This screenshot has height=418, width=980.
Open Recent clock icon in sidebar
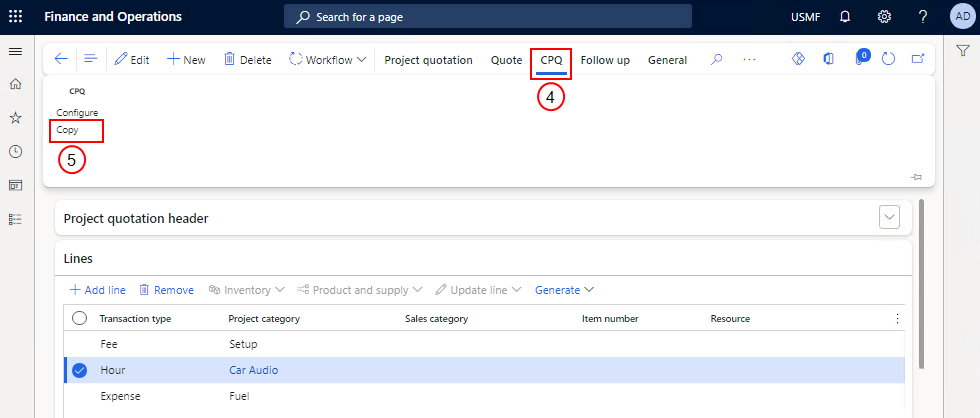[15, 151]
